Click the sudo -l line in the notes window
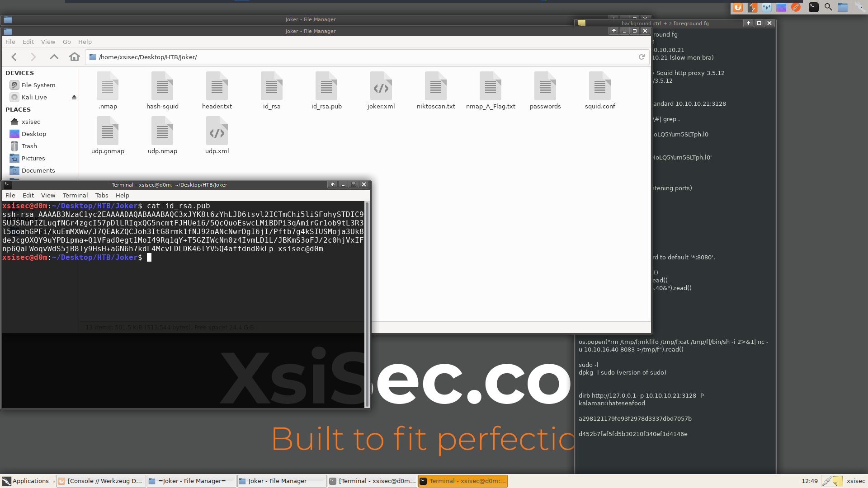 [x=588, y=365]
